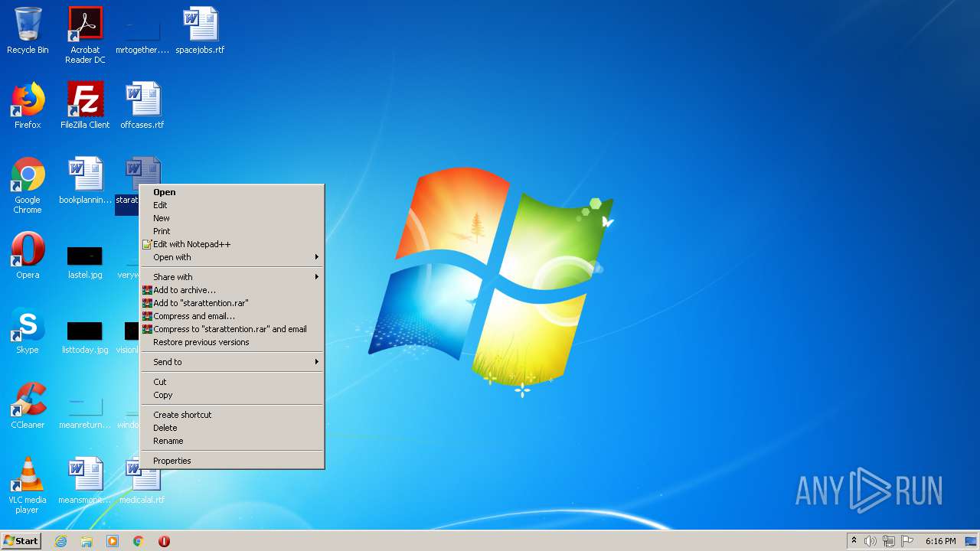The image size is (980, 551).
Task: Choose Add to "starattention.rar"
Action: pyautogui.click(x=232, y=303)
